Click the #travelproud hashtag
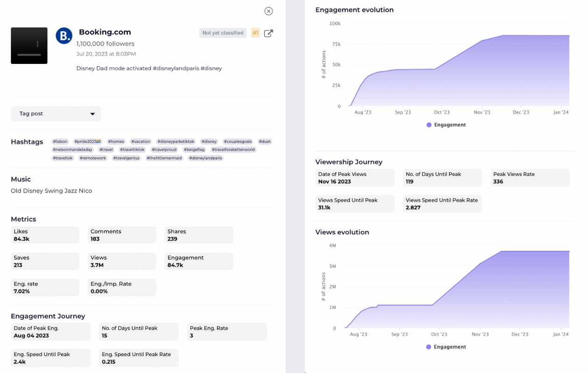 [164, 150]
